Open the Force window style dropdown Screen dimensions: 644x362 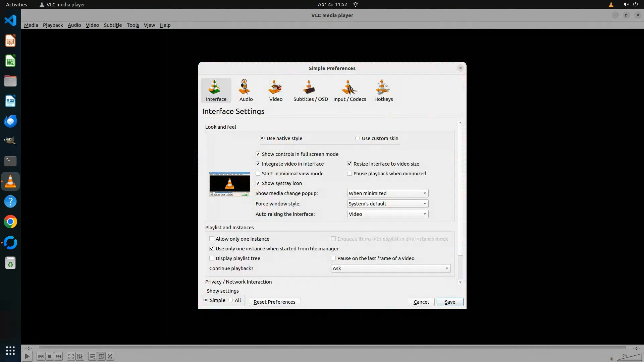[387, 204]
